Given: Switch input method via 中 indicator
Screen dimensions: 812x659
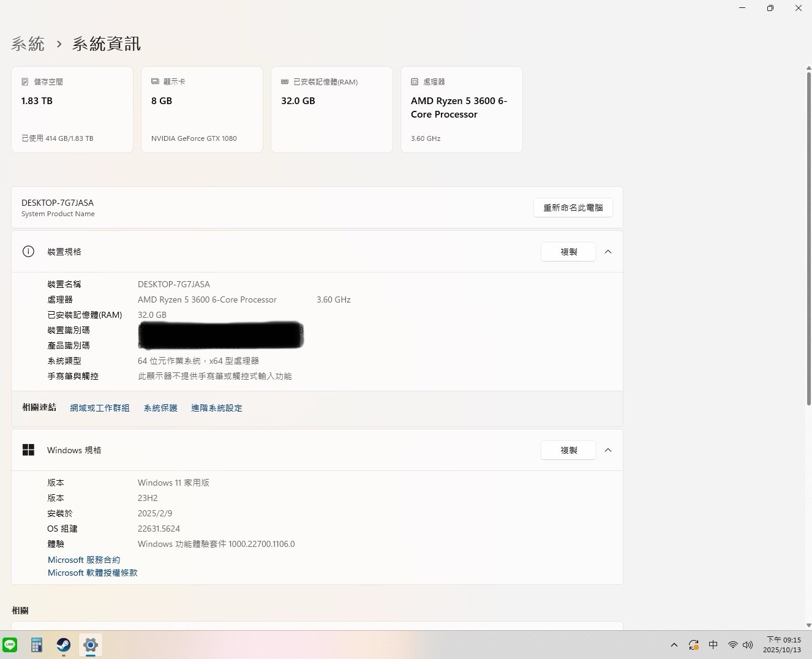Looking at the screenshot, I should (713, 645).
